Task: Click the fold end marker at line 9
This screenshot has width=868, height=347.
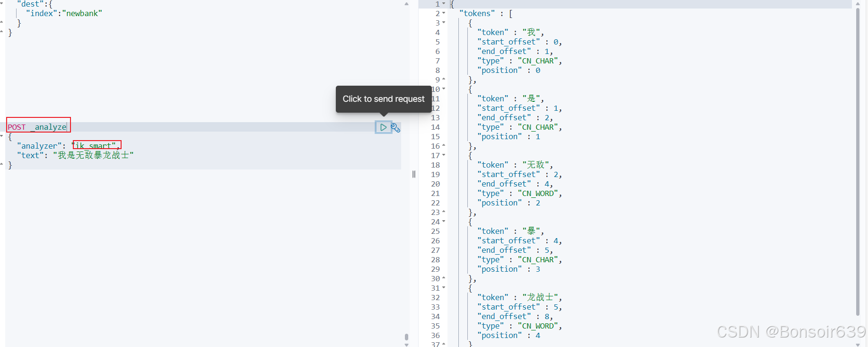Action: point(444,80)
